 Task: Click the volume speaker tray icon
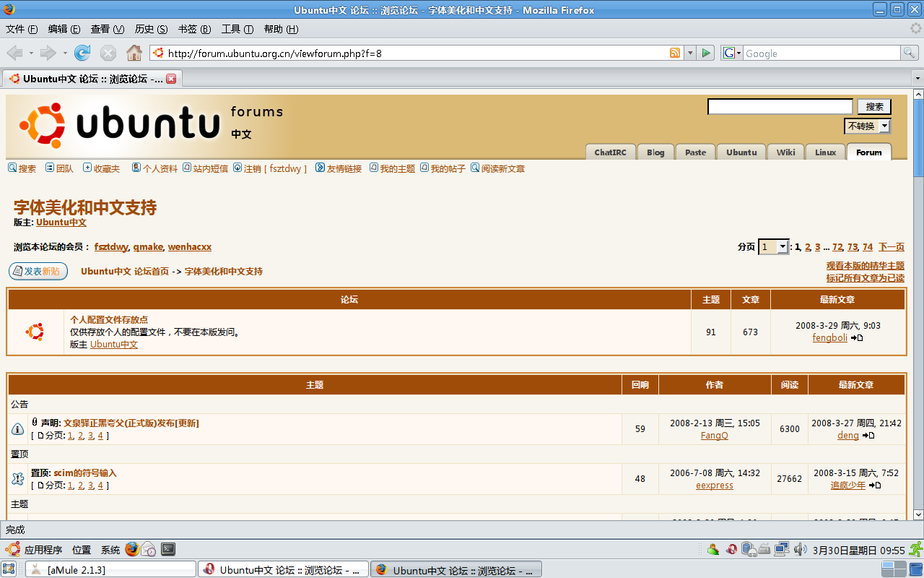[800, 550]
